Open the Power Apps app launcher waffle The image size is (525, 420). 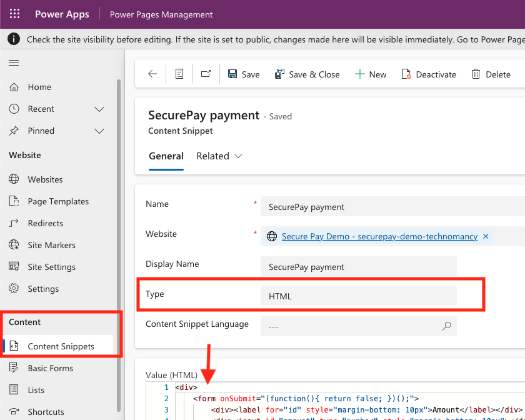[x=14, y=14]
